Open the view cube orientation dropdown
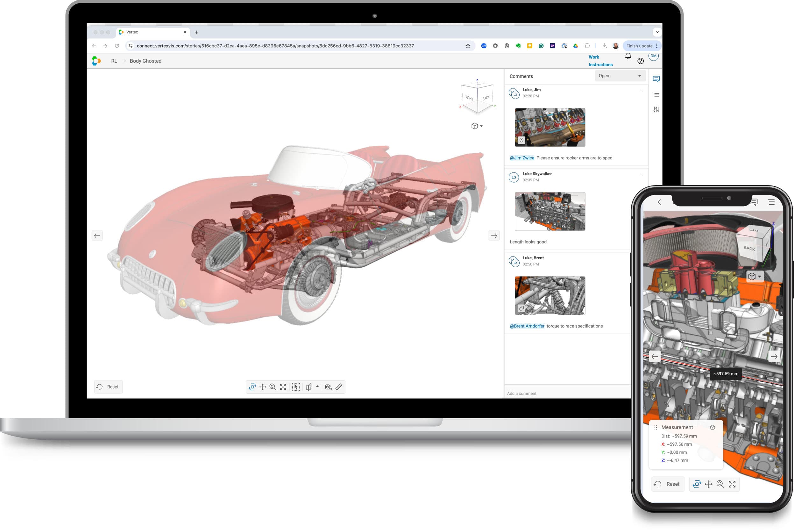794x532 pixels. tap(477, 126)
